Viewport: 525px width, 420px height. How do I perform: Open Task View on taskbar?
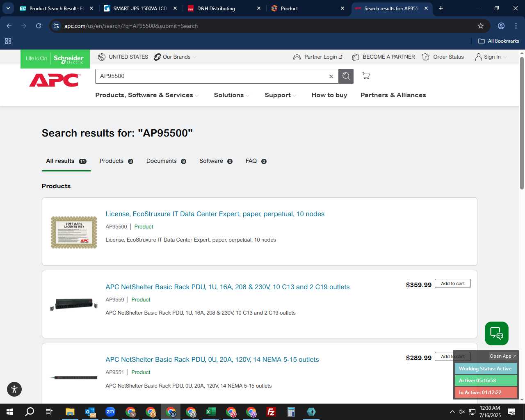[49, 412]
